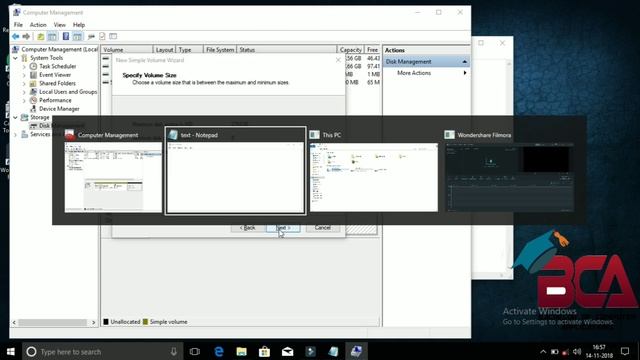Expand the Performance node
640x360 pixels.
click(x=24, y=100)
